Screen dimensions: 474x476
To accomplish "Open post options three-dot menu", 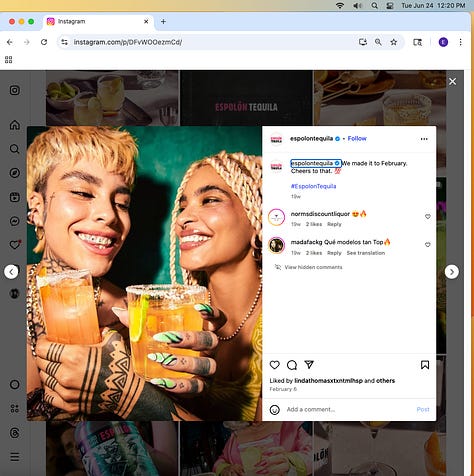I will [x=424, y=139].
